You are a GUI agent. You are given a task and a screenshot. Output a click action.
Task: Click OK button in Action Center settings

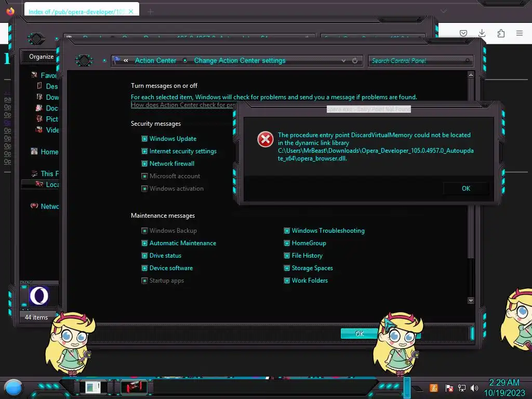pos(360,334)
